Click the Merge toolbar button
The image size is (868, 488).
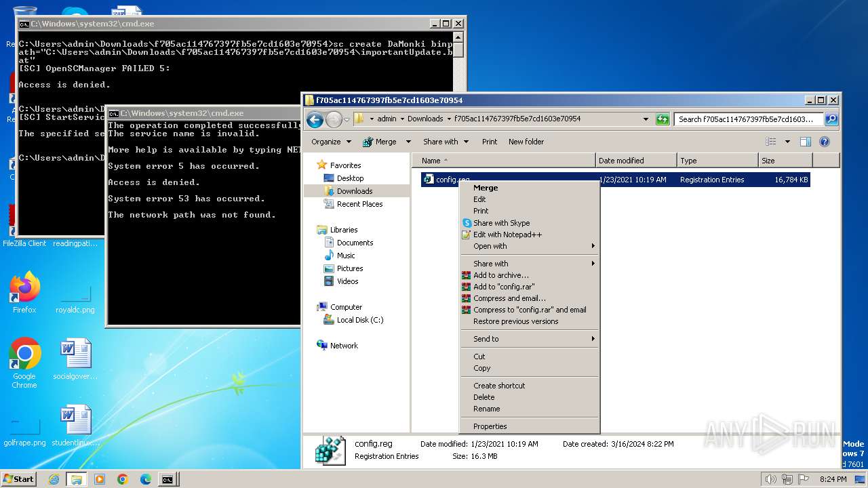coord(380,142)
